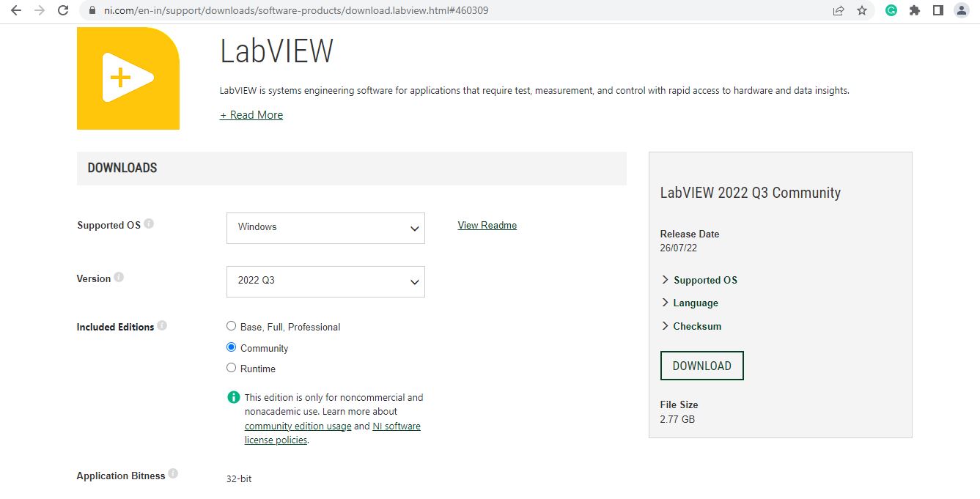This screenshot has width=980, height=499.
Task: Select the Community edition radio button
Action: [x=231, y=347]
